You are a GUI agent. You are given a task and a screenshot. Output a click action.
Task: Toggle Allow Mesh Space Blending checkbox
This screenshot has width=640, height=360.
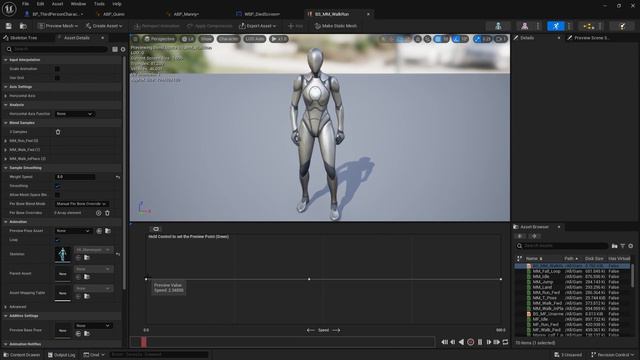[x=58, y=195]
